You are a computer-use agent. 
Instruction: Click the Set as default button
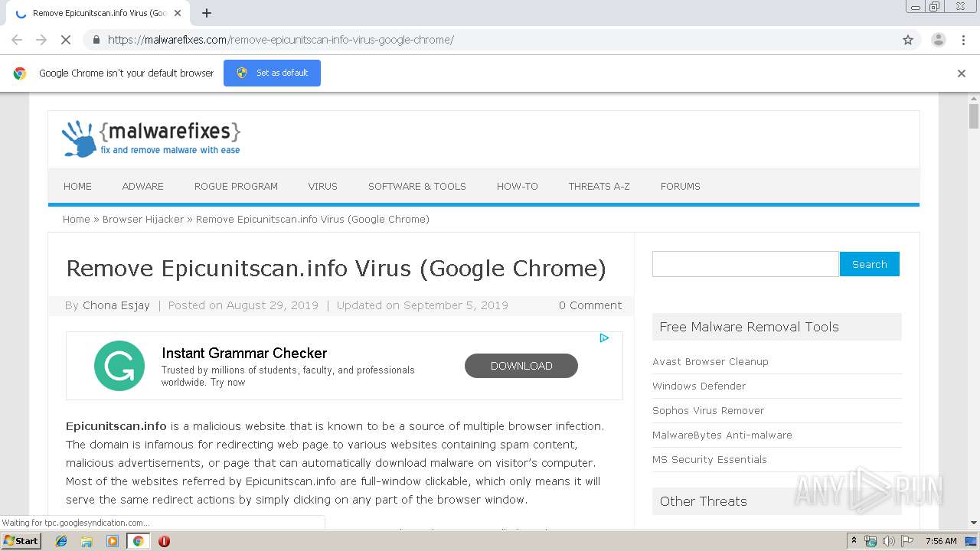click(272, 73)
